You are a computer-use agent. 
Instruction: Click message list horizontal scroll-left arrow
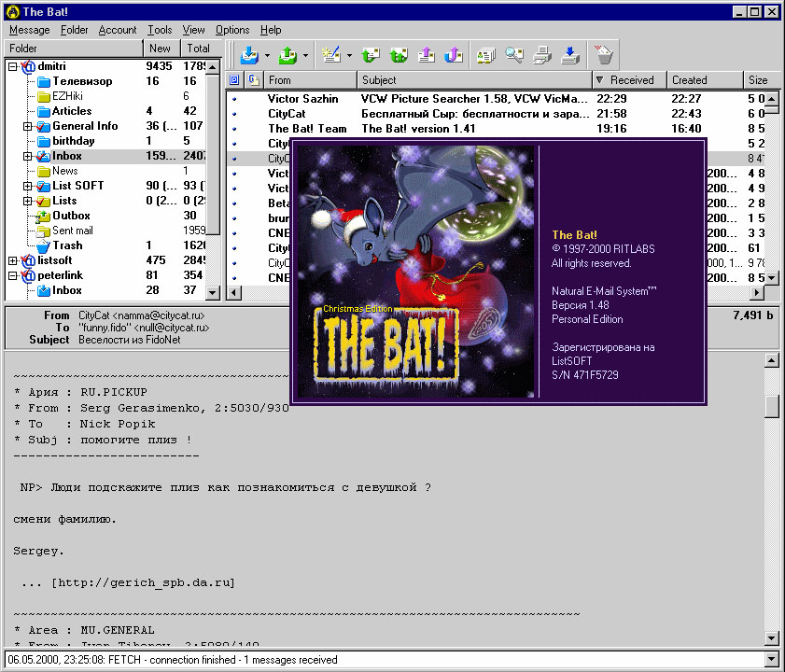coord(233,293)
